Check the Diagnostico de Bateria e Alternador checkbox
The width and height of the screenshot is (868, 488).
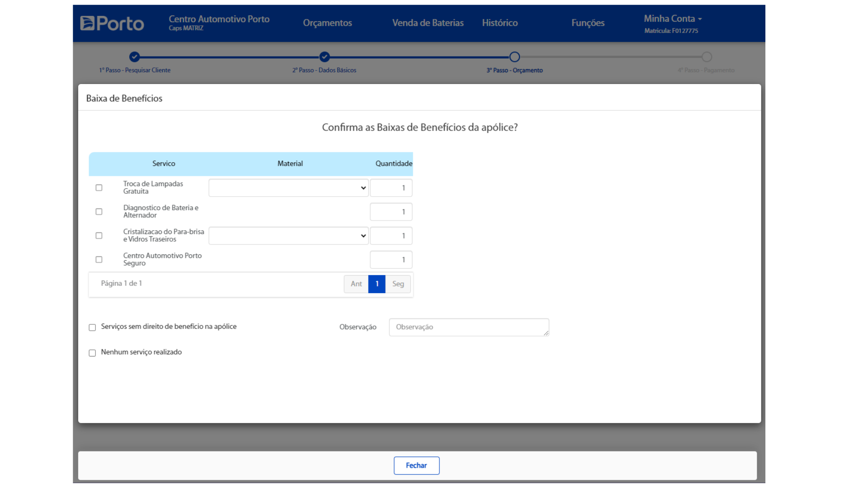[x=99, y=211]
